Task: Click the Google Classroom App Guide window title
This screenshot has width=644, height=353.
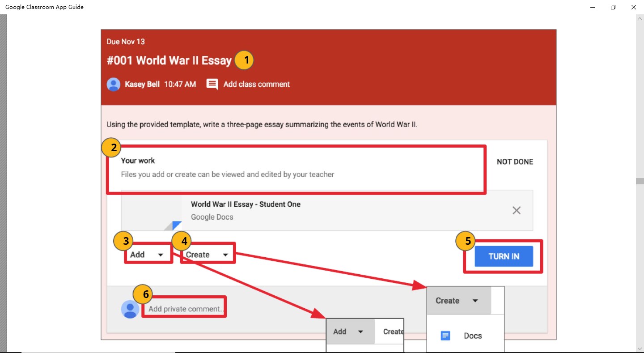Action: (x=44, y=7)
